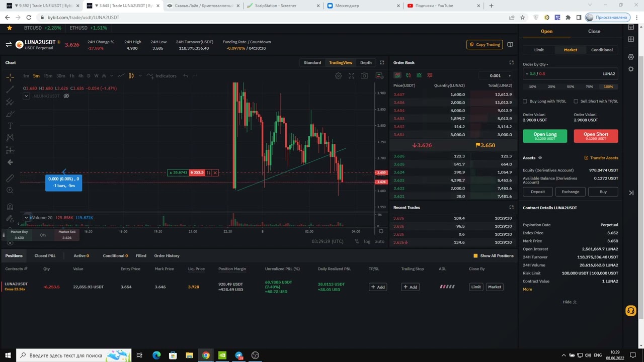Toggle log scale on the chart
This screenshot has height=362, width=644.
[x=367, y=241]
